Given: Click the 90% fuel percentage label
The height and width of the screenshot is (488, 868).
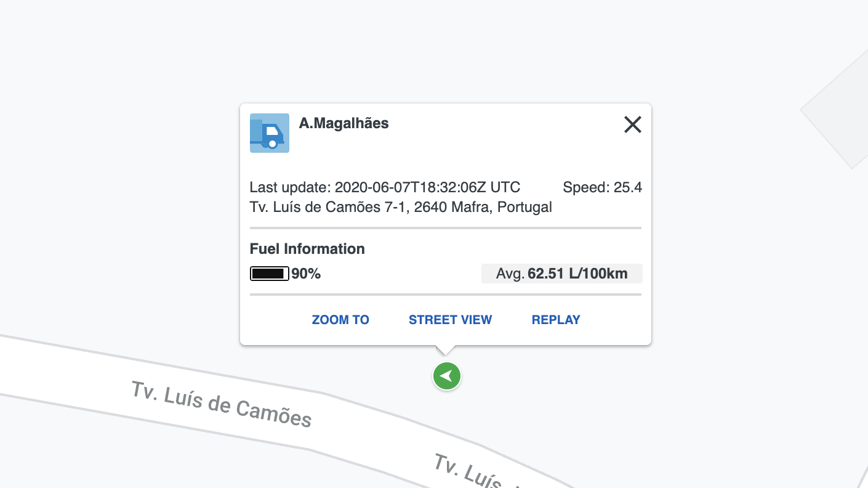Looking at the screenshot, I should click(306, 274).
